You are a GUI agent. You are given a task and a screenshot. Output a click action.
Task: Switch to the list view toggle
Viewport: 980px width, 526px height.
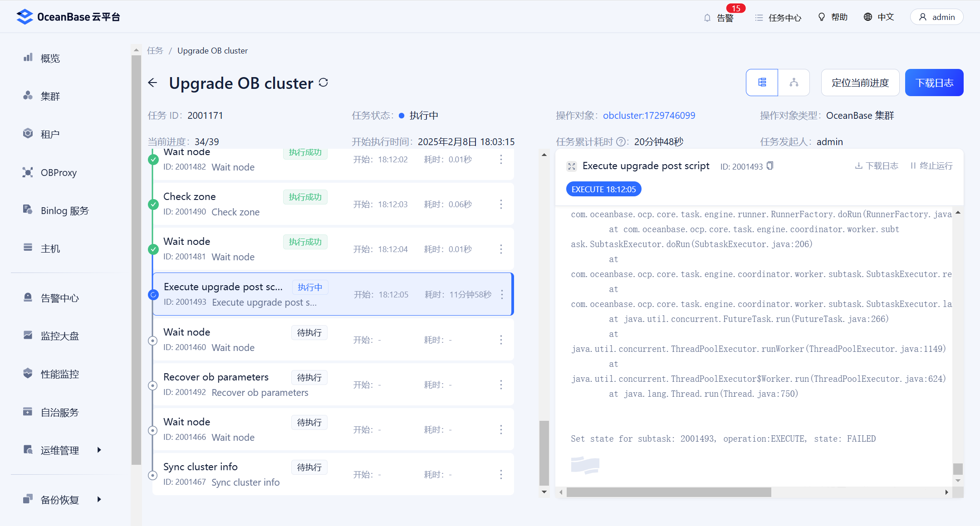(x=762, y=83)
